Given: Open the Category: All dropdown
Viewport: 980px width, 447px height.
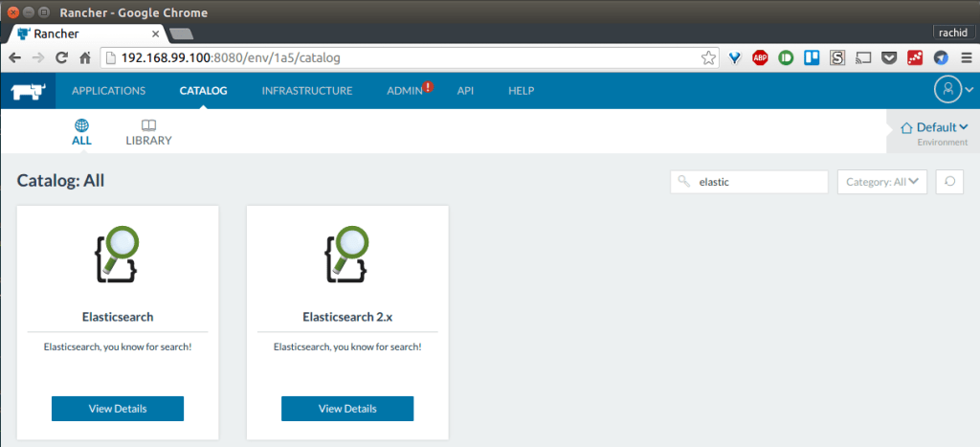Looking at the screenshot, I should (x=881, y=181).
